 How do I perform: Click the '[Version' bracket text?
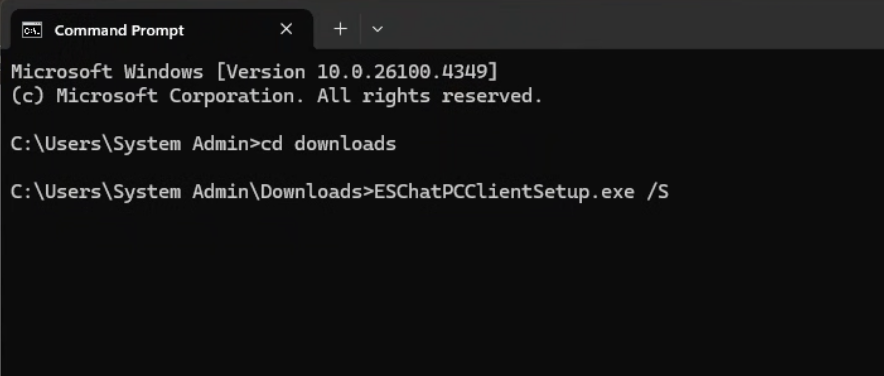tap(260, 72)
